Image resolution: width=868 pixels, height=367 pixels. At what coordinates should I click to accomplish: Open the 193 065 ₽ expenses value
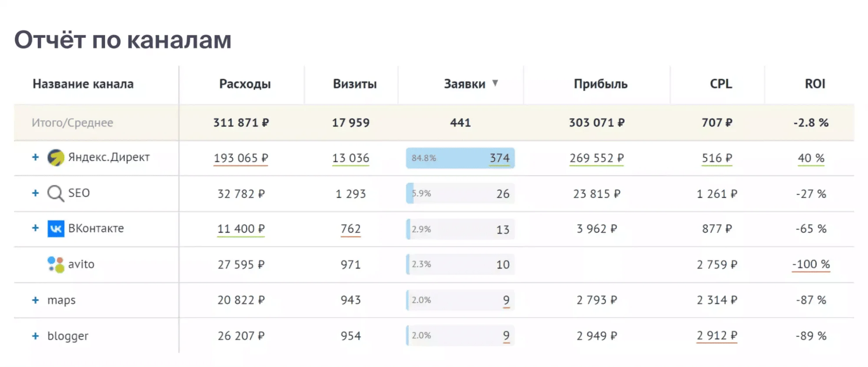pos(241,158)
